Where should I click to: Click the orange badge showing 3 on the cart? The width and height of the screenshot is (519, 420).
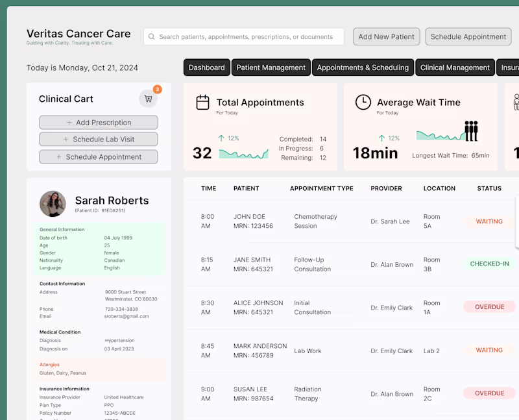(x=158, y=89)
